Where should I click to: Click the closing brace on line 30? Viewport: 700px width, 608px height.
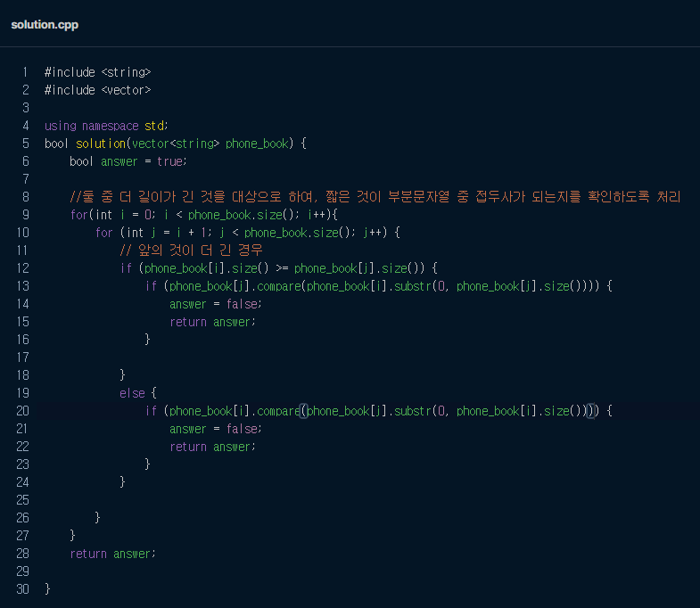(x=48, y=589)
